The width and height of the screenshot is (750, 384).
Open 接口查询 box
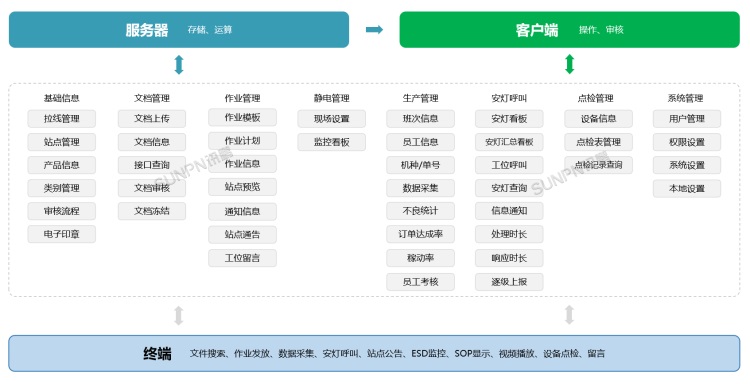152,165
